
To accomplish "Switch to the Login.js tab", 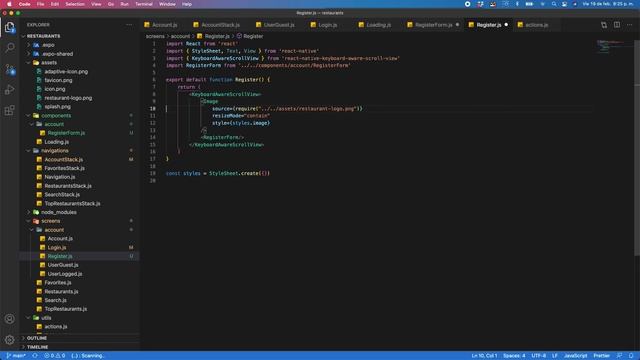I will point(328,25).
